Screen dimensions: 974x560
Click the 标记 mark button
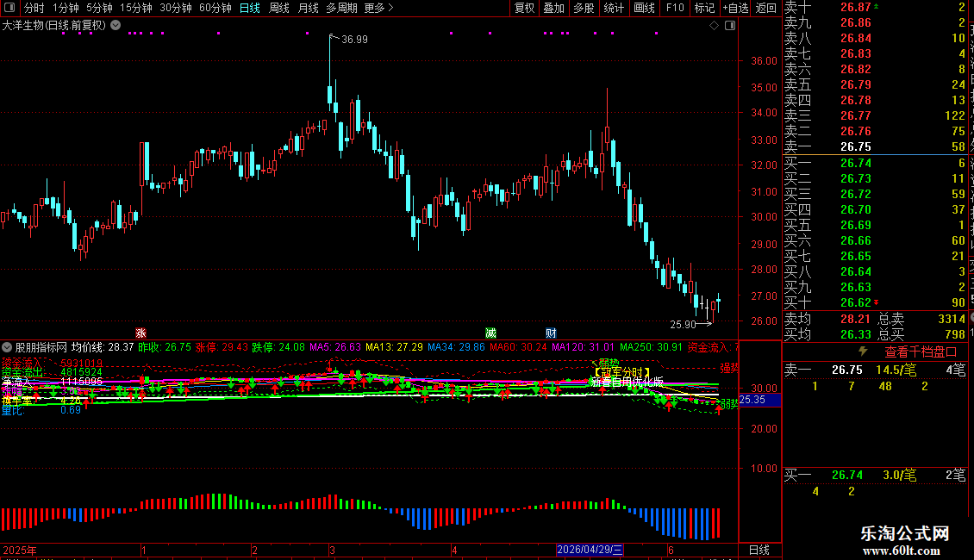click(x=704, y=8)
